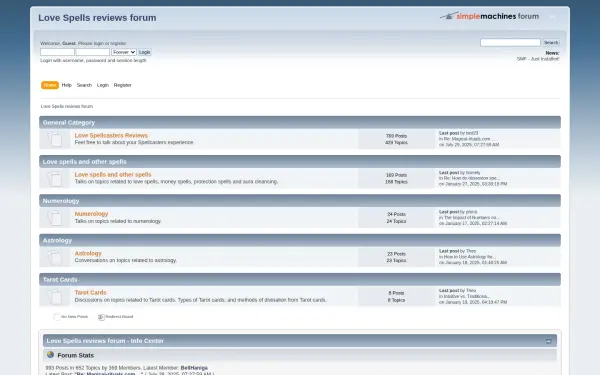Click the Redirect Board legend icon
This screenshot has height=375, width=600.
click(x=101, y=317)
